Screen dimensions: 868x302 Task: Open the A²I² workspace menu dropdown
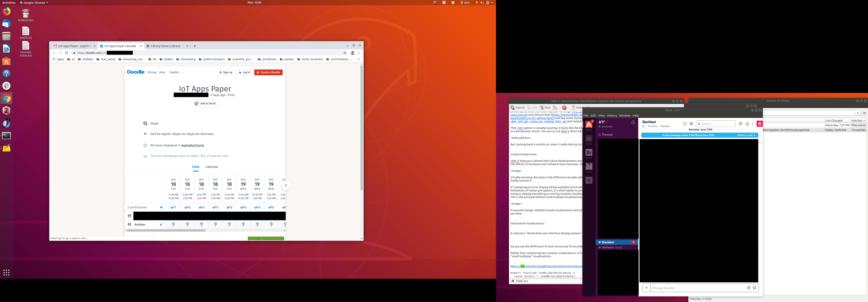[x=603, y=122]
